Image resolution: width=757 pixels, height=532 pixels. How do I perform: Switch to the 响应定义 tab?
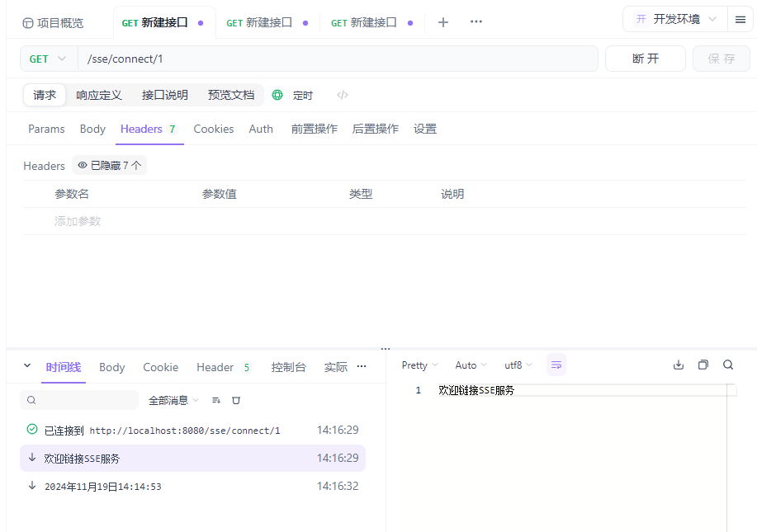tap(99, 95)
